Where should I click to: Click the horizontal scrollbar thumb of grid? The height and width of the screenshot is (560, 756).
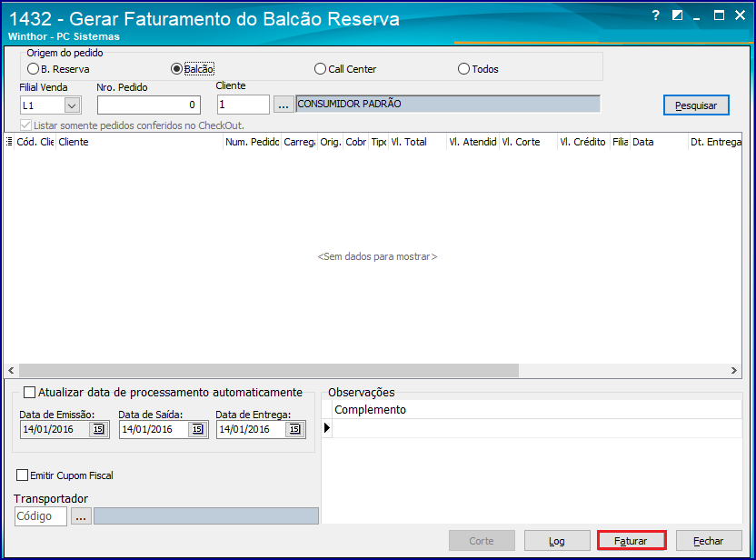coord(269,370)
